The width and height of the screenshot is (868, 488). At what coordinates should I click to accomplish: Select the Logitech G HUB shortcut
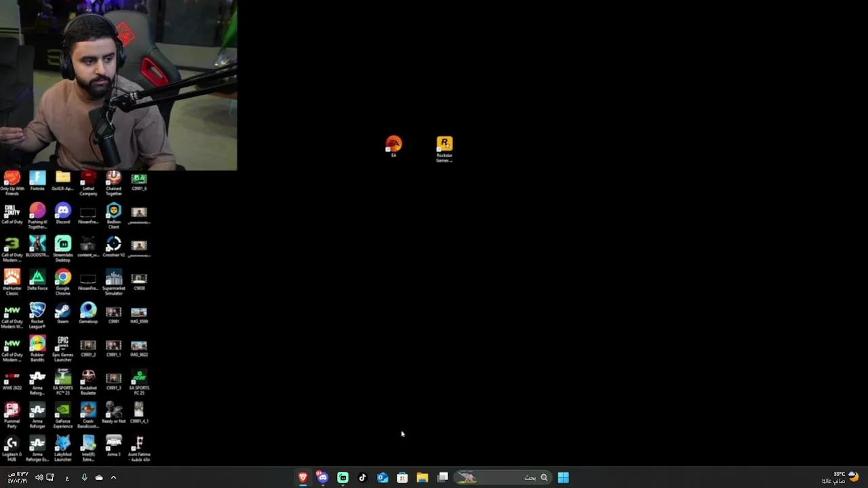(12, 449)
